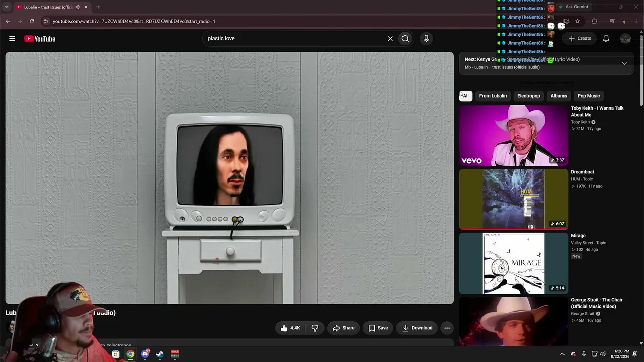Open the Dreamboat video thumbnail
The width and height of the screenshot is (644, 362).
(x=514, y=199)
